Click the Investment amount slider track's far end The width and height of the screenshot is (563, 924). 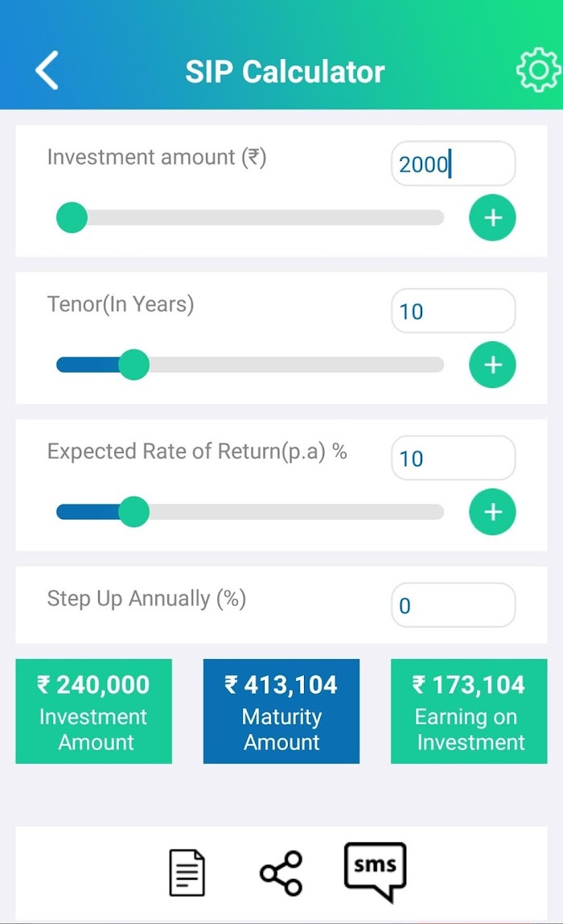[437, 217]
